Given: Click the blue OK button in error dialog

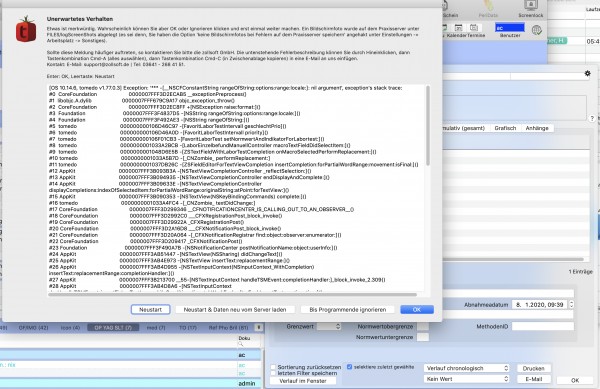Looking at the screenshot, I should (x=417, y=309).
